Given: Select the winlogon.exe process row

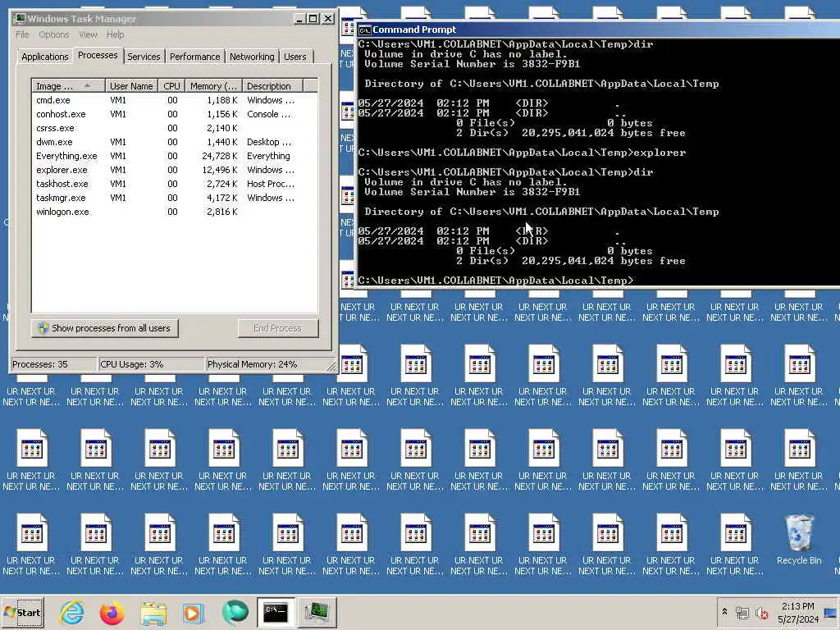Looking at the screenshot, I should 175,212.
